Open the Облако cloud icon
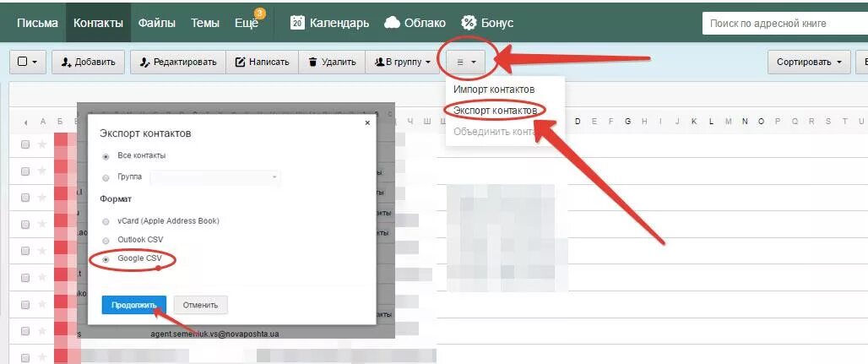This screenshot has width=868, height=364. tap(392, 23)
